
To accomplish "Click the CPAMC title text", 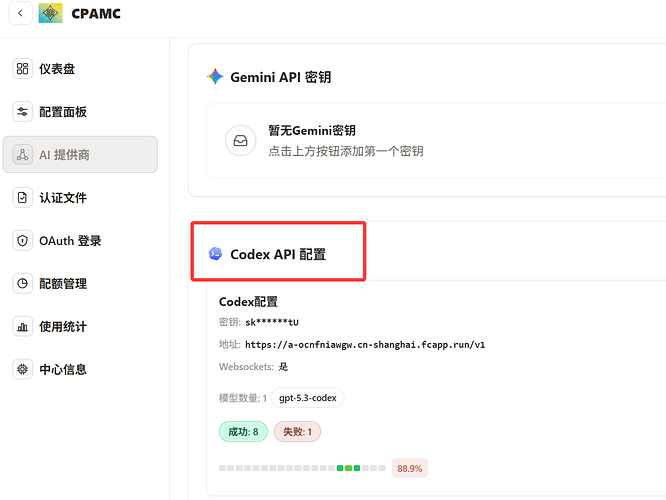I will (96, 14).
